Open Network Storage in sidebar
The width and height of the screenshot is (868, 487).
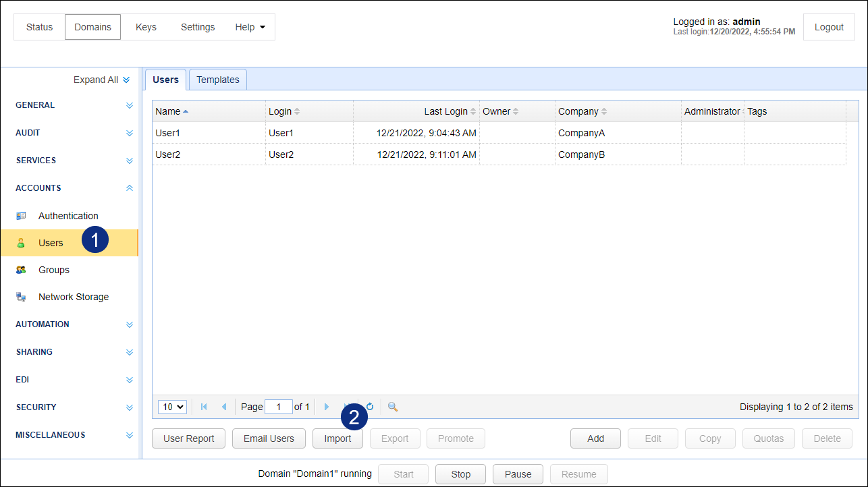click(x=73, y=297)
